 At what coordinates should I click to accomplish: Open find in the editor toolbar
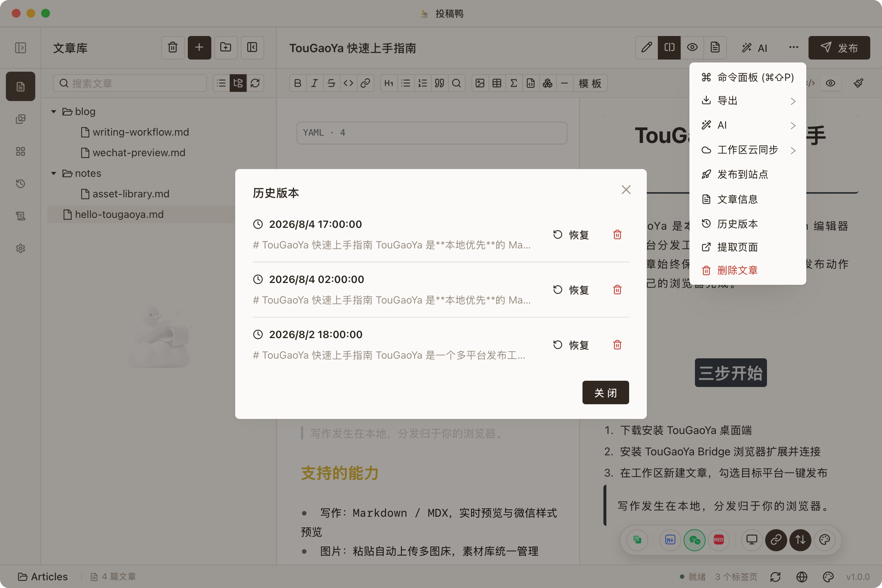click(456, 83)
